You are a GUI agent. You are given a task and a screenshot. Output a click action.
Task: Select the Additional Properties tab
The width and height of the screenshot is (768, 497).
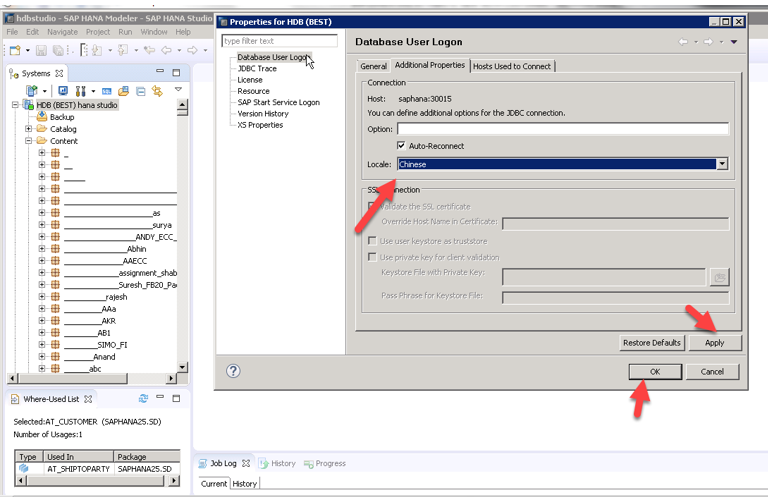(430, 65)
